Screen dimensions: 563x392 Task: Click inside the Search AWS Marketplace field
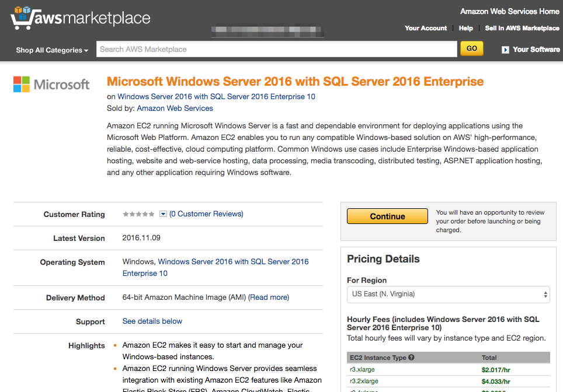click(274, 48)
